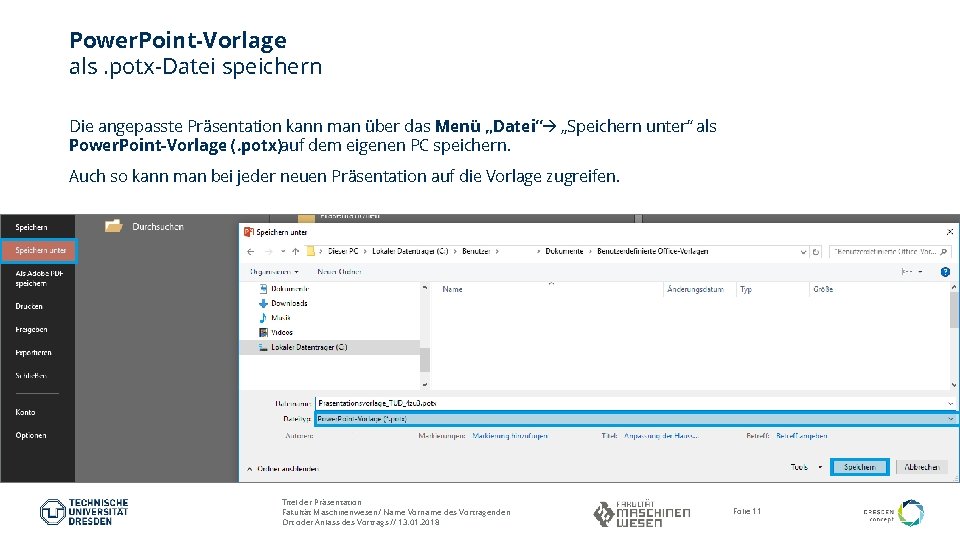The image size is (960, 540).
Task: Open the Organisieren dropdown
Action: 274,271
